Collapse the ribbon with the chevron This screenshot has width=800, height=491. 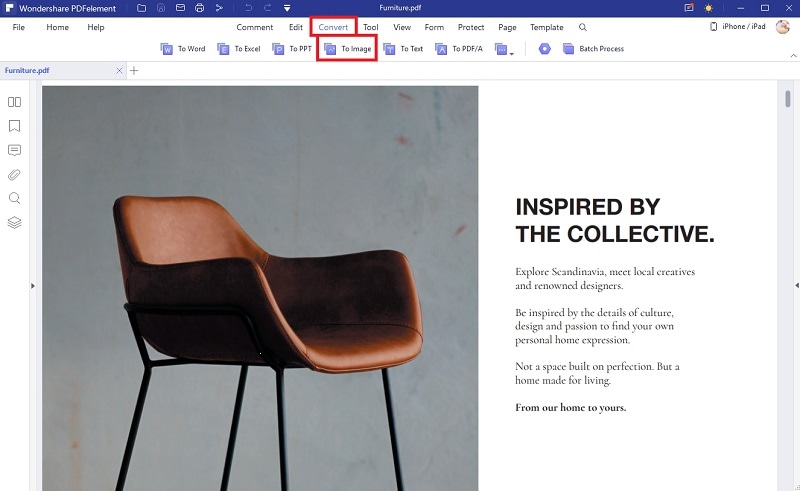(x=793, y=55)
